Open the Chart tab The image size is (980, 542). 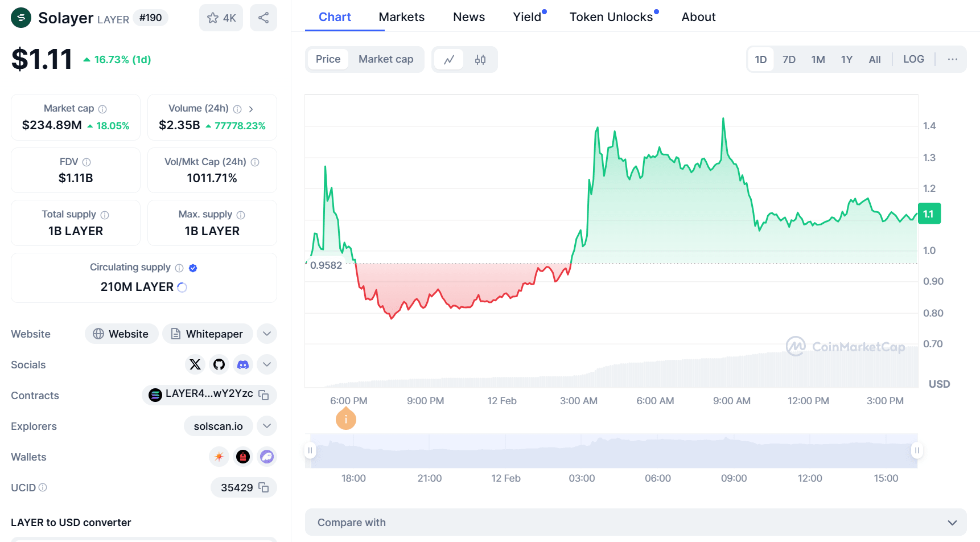[335, 17]
